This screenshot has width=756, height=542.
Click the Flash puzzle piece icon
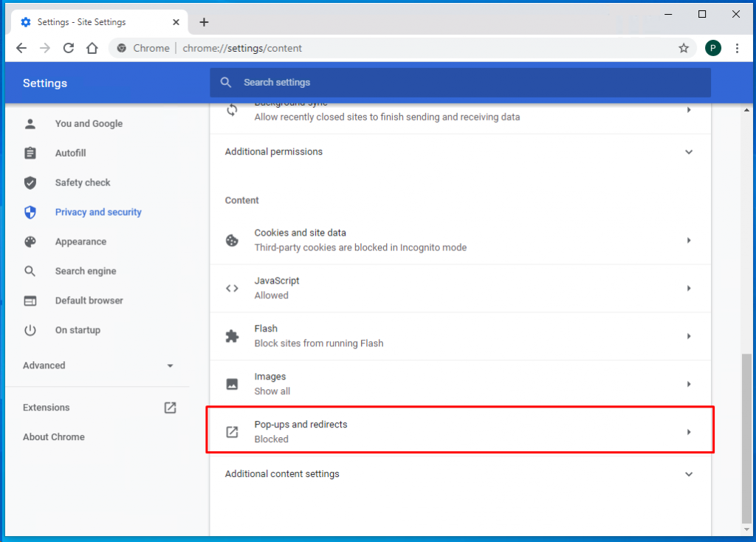(x=232, y=336)
